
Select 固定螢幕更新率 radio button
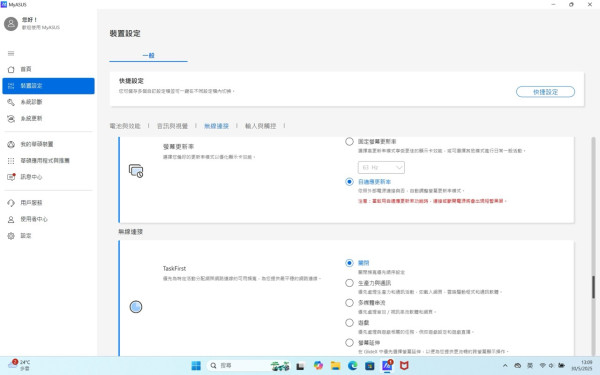coord(349,142)
